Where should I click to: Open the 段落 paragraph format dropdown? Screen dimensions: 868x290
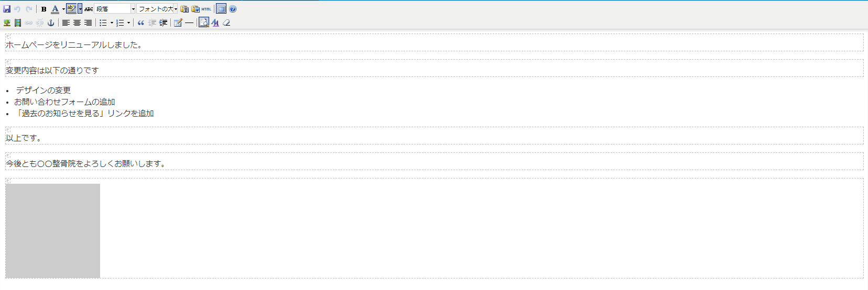(x=115, y=9)
